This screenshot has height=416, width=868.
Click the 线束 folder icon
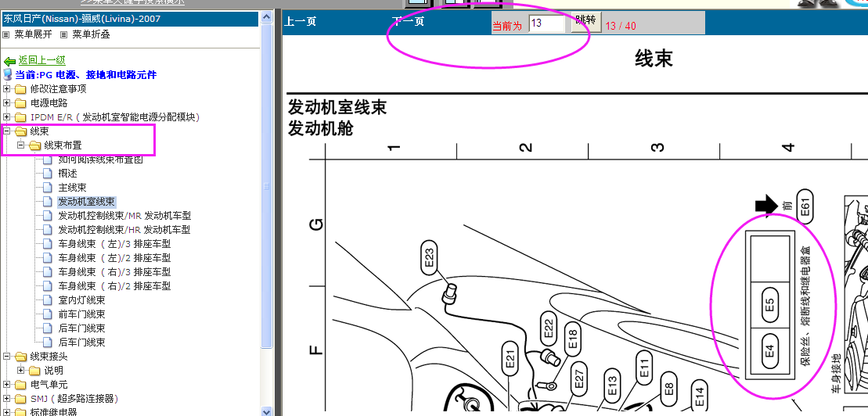point(22,131)
